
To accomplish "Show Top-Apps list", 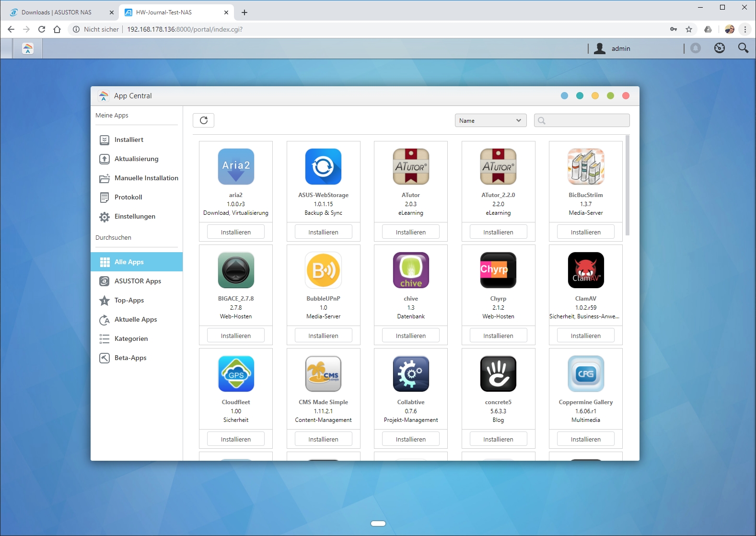I will 137,300.
